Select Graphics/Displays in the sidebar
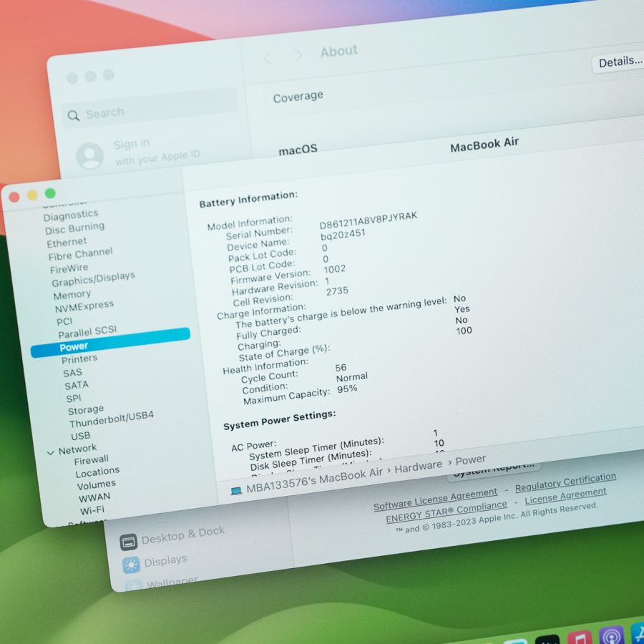 pos(93,278)
